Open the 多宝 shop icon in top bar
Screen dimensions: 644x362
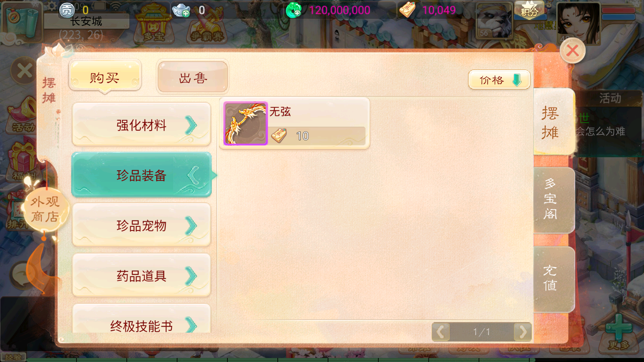pyautogui.click(x=154, y=24)
